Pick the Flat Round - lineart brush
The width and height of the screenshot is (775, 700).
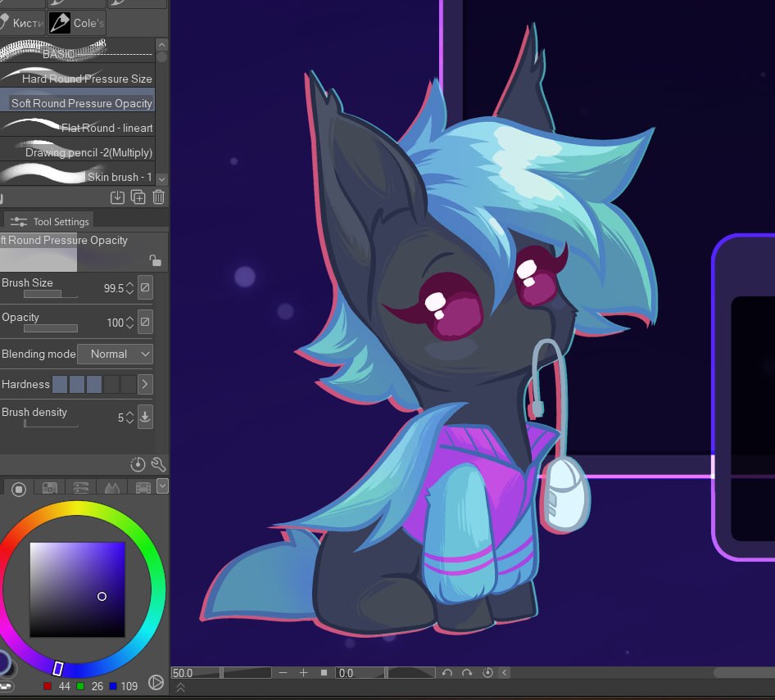[77, 124]
